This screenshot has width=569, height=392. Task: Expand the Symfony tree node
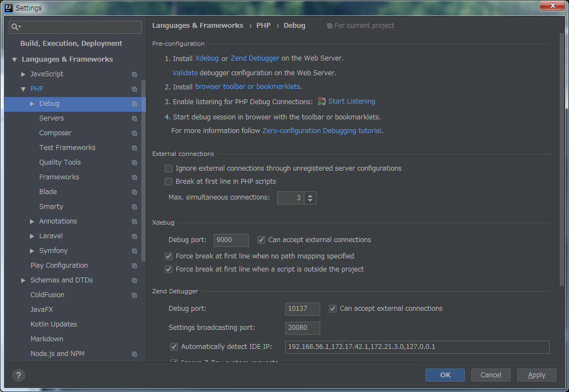32,251
